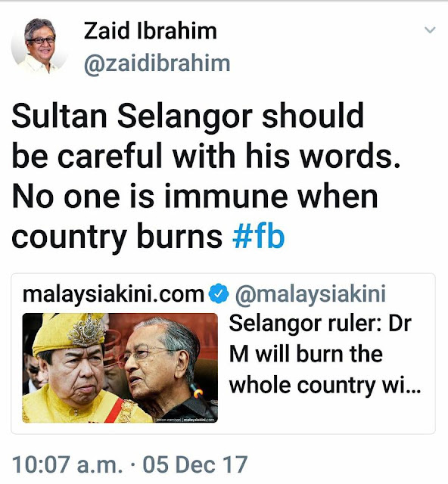Image resolution: width=448 pixels, height=484 pixels.
Task: Click 'be careful with his words.' line
Action: point(206,156)
